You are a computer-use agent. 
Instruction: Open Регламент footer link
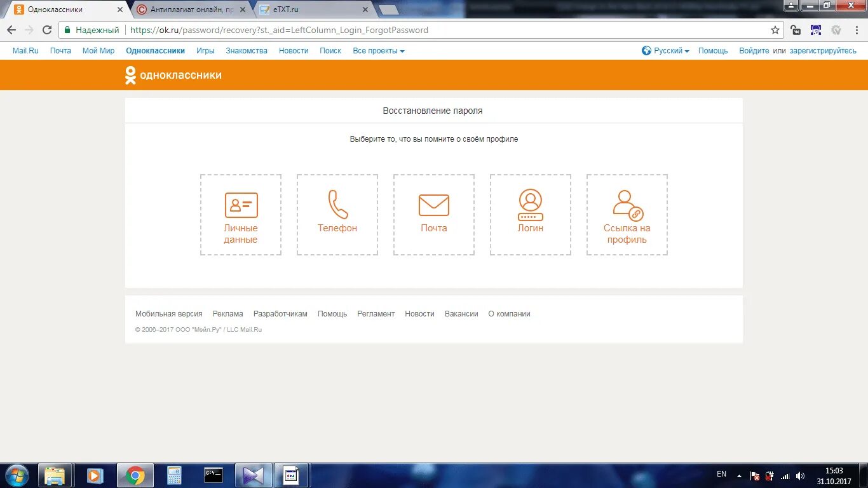coord(376,314)
